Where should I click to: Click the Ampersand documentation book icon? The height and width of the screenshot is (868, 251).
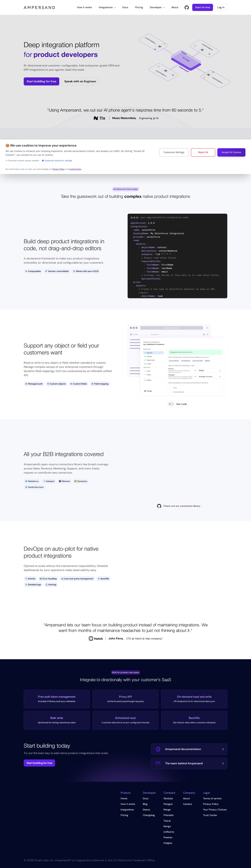coord(158,749)
